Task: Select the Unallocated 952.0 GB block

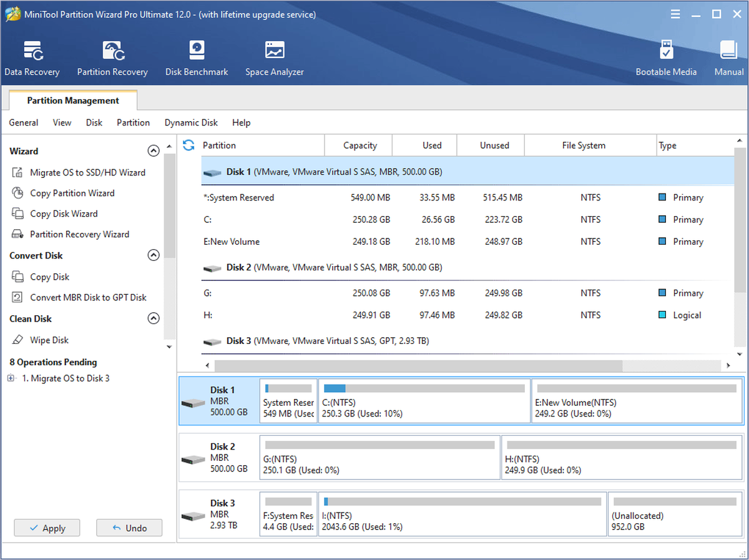Action: tap(676, 513)
